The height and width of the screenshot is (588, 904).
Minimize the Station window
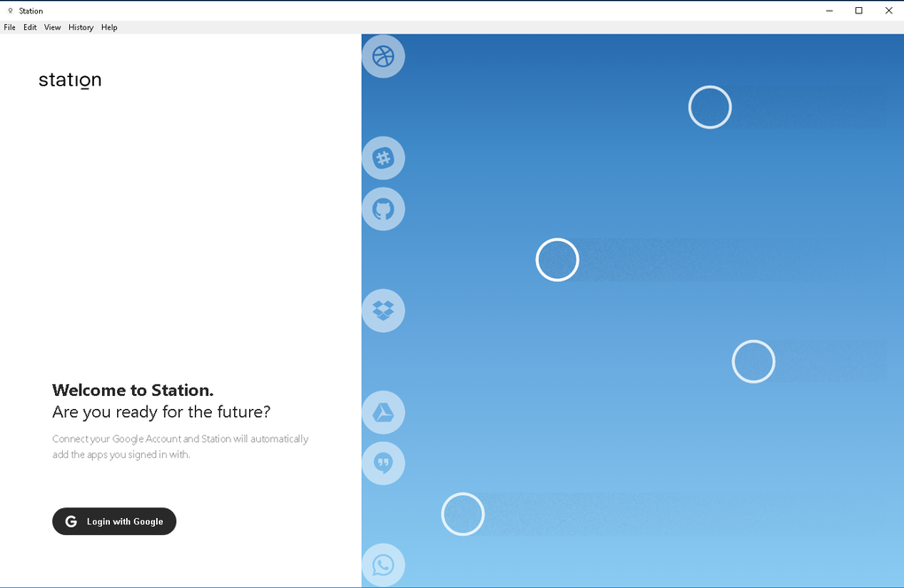[829, 11]
